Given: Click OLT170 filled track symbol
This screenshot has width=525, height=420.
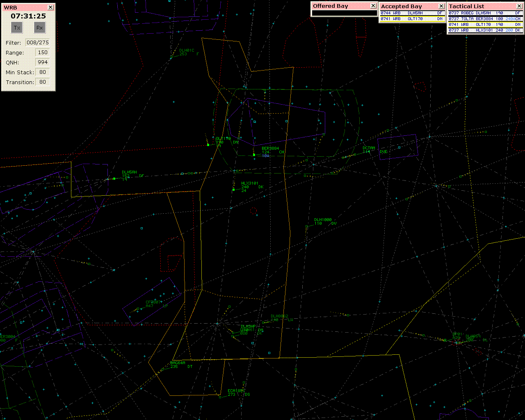Looking at the screenshot, I should tap(208, 145).
